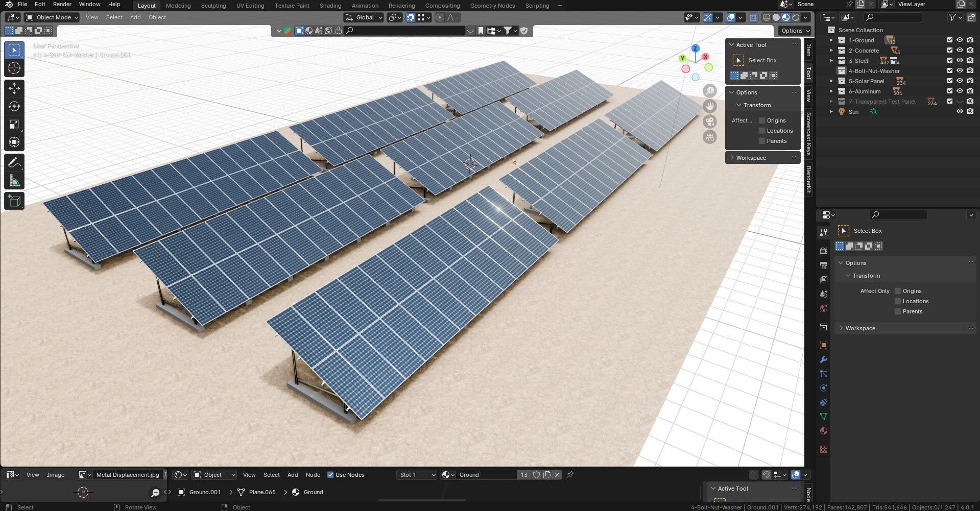Open the viewport Options dropdown
980x511 pixels.
coord(795,31)
